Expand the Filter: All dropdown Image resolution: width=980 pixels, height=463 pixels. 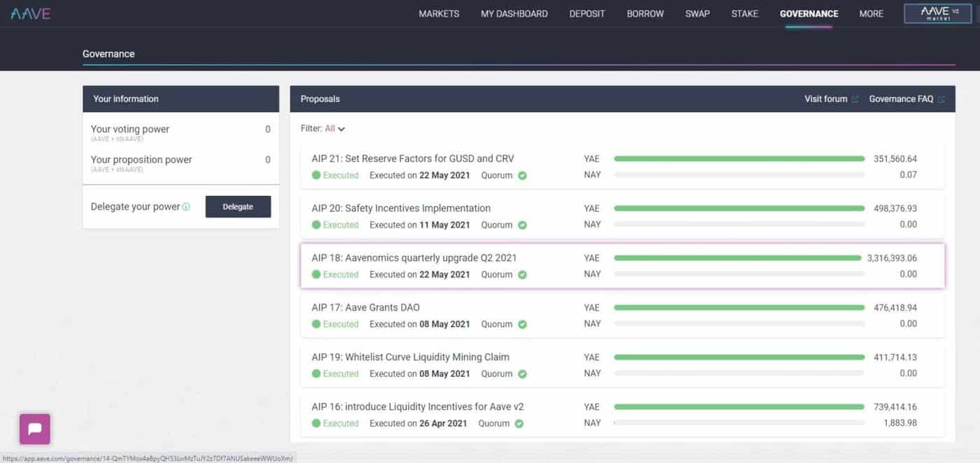[x=335, y=129]
